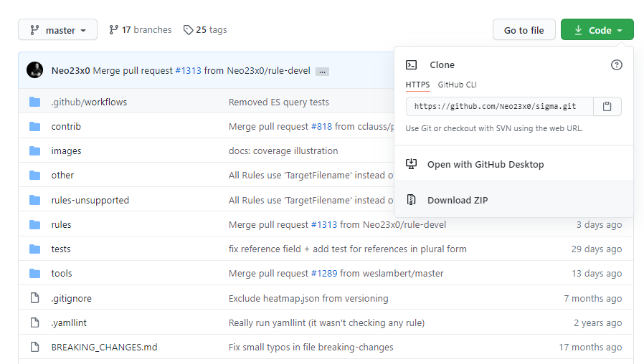Open the tests folder
This screenshot has width=644, height=364.
(x=61, y=249)
